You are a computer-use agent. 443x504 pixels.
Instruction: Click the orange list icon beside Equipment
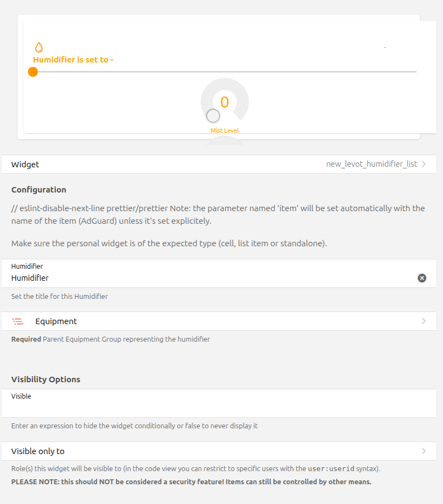tap(18, 321)
